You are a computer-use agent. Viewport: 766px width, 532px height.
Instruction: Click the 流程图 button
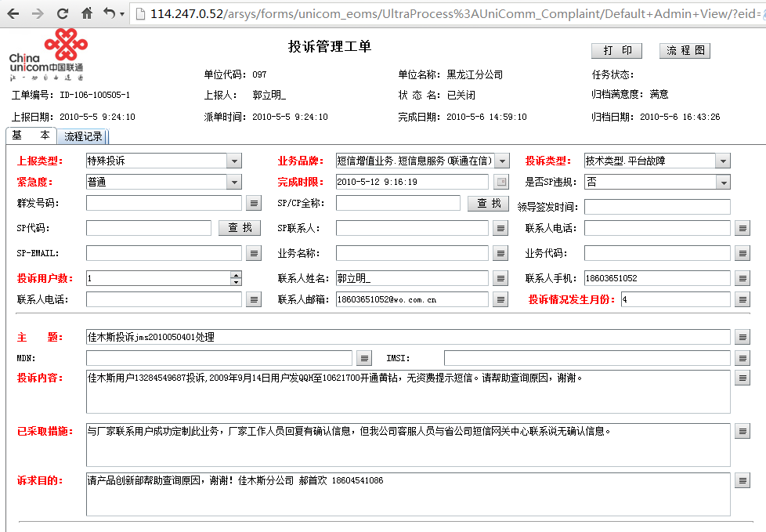[685, 51]
